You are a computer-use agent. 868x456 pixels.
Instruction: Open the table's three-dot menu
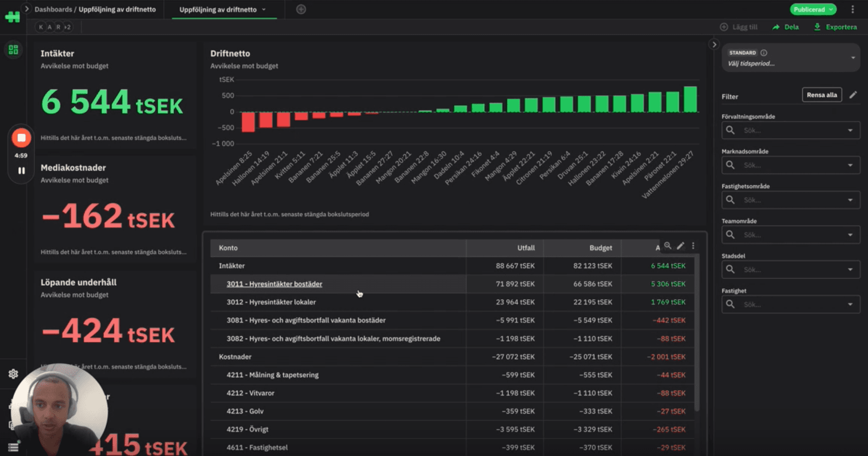[693, 246]
